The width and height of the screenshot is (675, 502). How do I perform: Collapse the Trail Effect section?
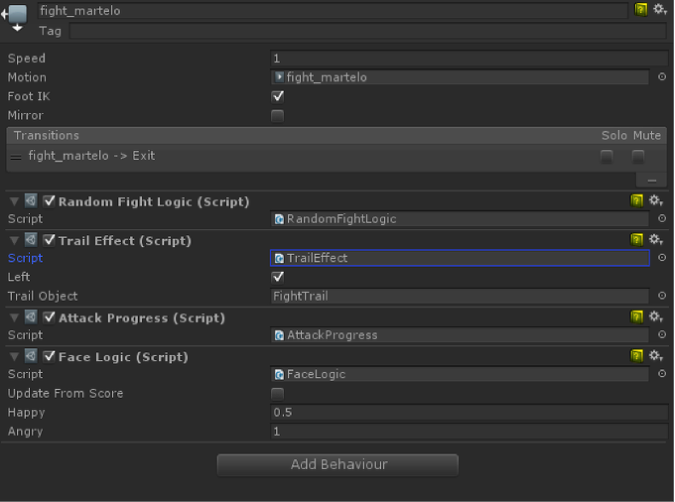(x=14, y=241)
